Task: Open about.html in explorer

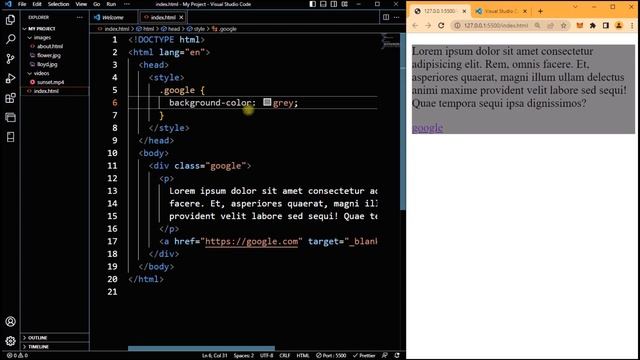Action: point(50,47)
